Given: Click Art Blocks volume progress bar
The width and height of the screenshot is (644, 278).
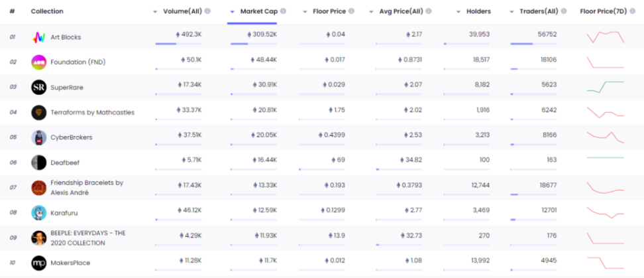Looking at the screenshot, I should pyautogui.click(x=178, y=44).
